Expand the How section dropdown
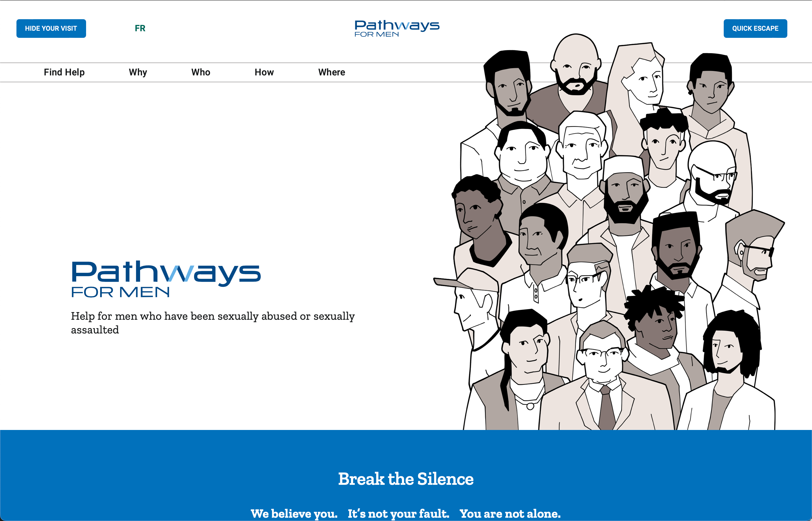 point(265,72)
